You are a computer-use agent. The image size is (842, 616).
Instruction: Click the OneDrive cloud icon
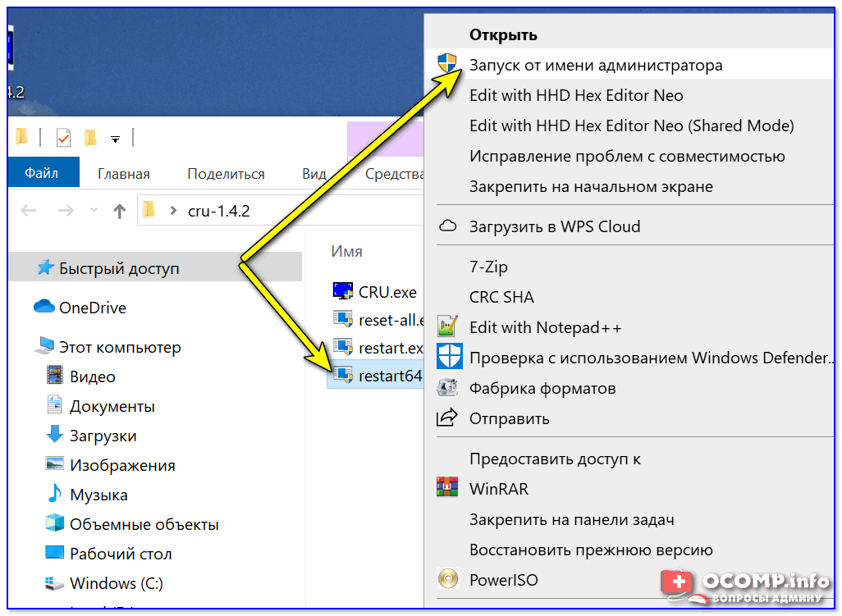(x=43, y=308)
